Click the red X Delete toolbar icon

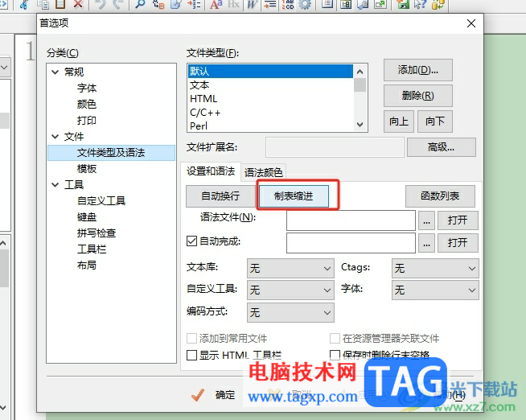pyautogui.click(x=78, y=4)
